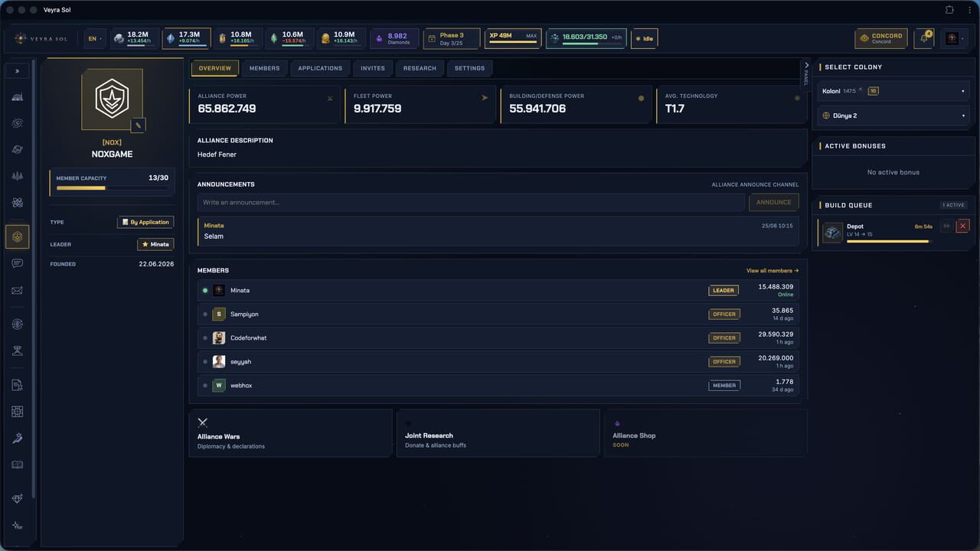The width and height of the screenshot is (980, 551).
Task: Click the 10.6M green crystal resource indicator
Action: click(290, 38)
